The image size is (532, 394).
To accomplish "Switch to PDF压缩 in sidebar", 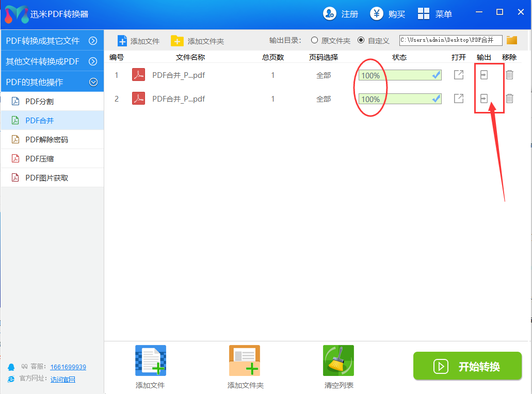I will click(x=40, y=159).
